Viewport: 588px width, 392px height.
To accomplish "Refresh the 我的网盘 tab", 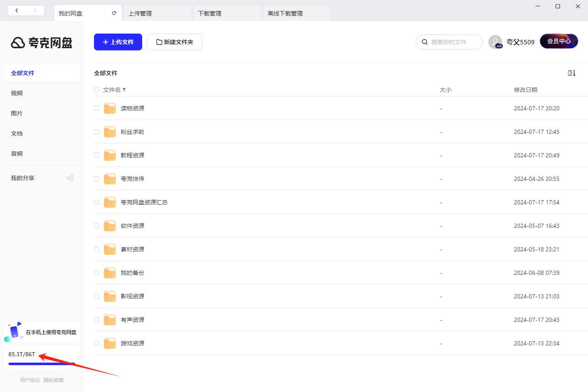I will point(114,13).
